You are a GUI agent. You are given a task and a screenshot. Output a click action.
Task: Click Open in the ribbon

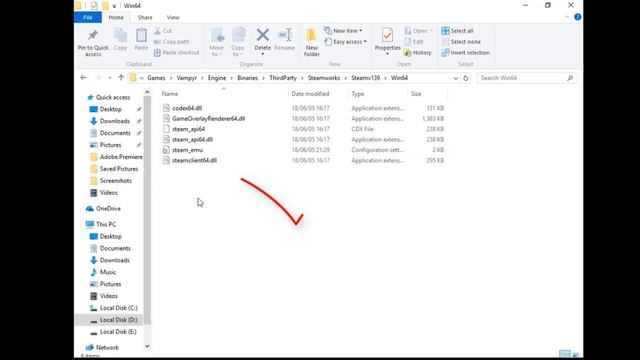pyautogui.click(x=418, y=31)
